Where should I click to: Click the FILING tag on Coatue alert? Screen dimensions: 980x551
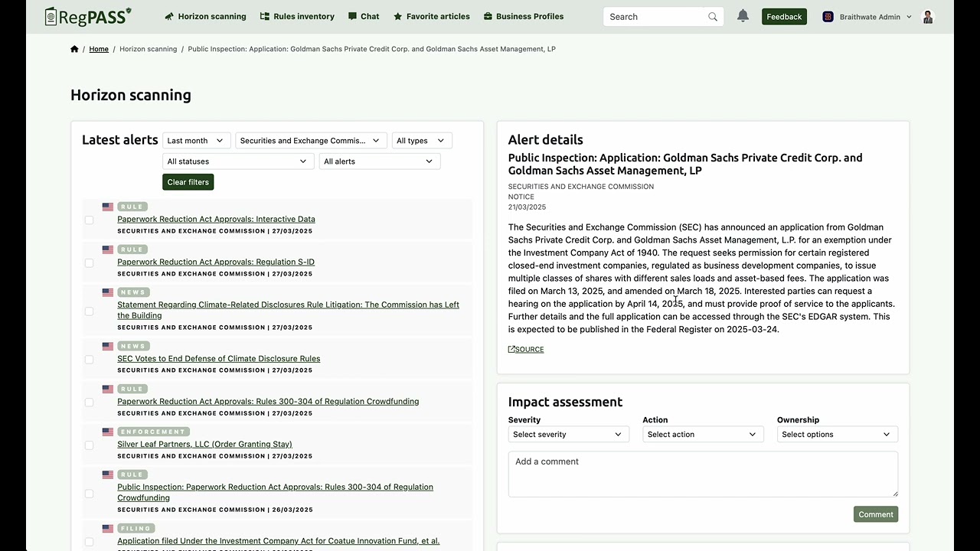coord(136,528)
